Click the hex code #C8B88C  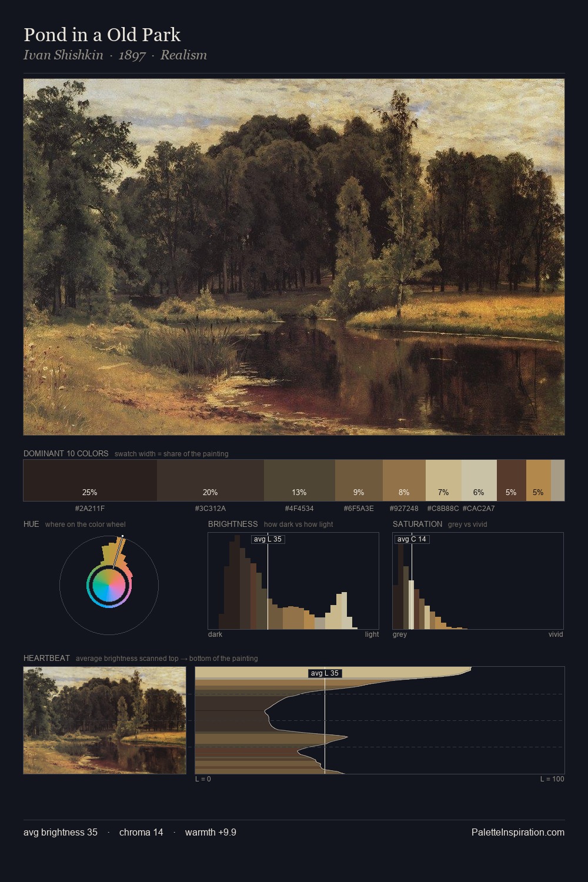point(443,509)
